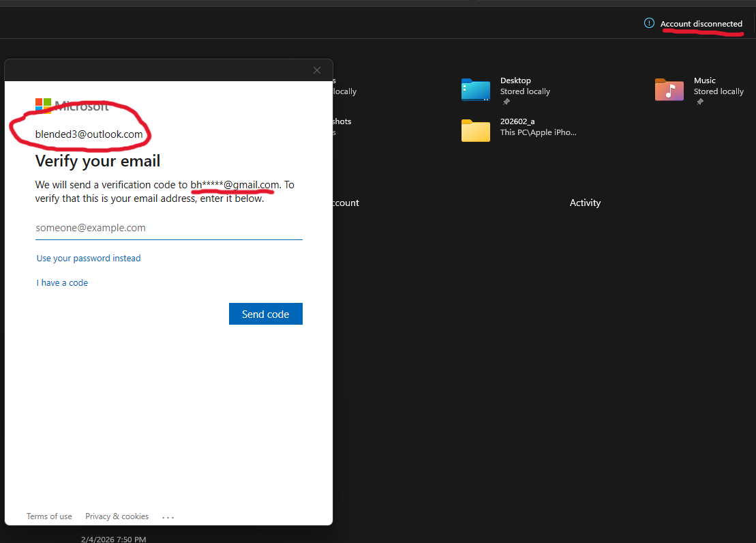The width and height of the screenshot is (756, 543).
Task: Click This PC\Apple iPho... path text
Action: pos(538,132)
